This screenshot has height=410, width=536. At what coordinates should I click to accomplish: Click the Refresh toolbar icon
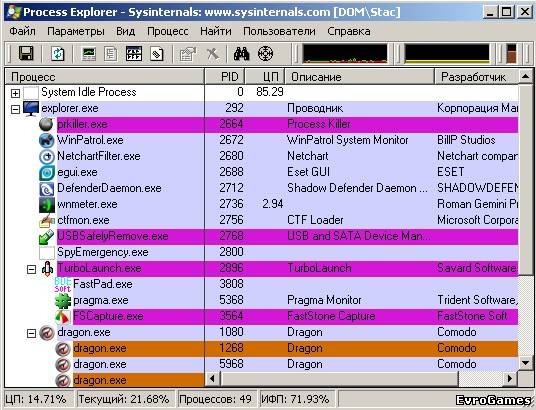57,54
